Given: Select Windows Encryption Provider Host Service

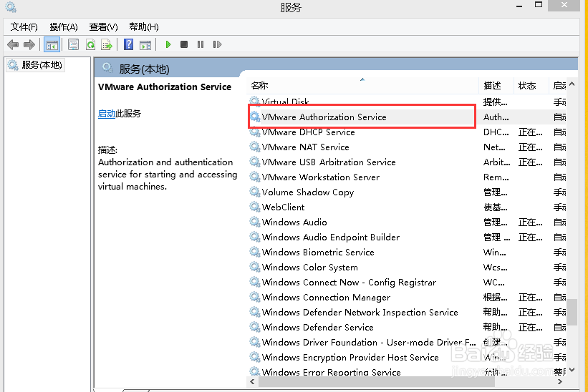Looking at the screenshot, I should click(407, 357).
